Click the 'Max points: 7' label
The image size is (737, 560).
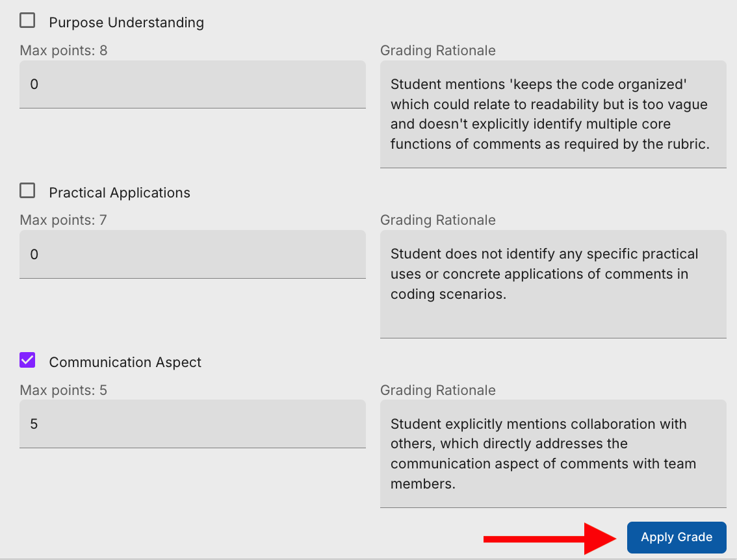(64, 220)
